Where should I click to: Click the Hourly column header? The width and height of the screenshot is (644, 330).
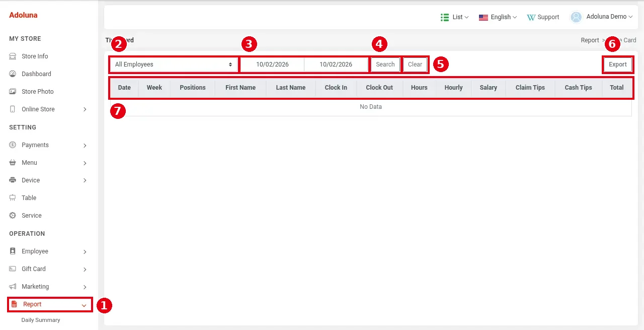point(453,88)
